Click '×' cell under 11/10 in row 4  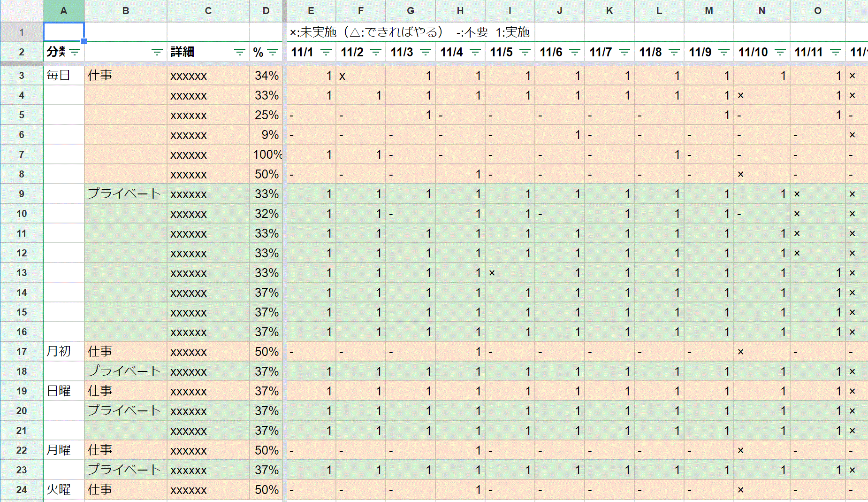(762, 95)
